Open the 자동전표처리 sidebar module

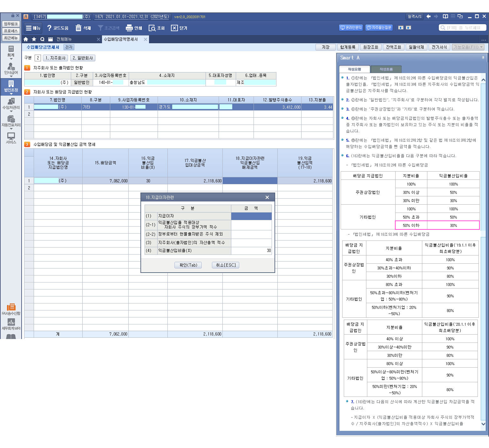point(11,121)
